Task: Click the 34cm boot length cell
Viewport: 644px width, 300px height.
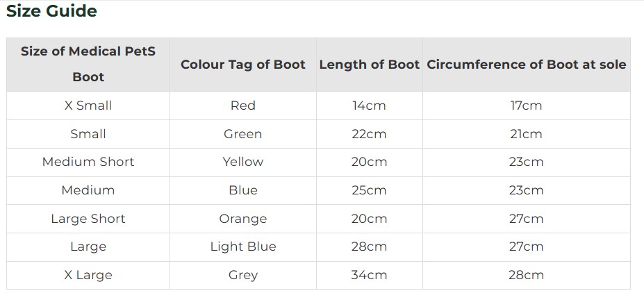Action: (369, 275)
